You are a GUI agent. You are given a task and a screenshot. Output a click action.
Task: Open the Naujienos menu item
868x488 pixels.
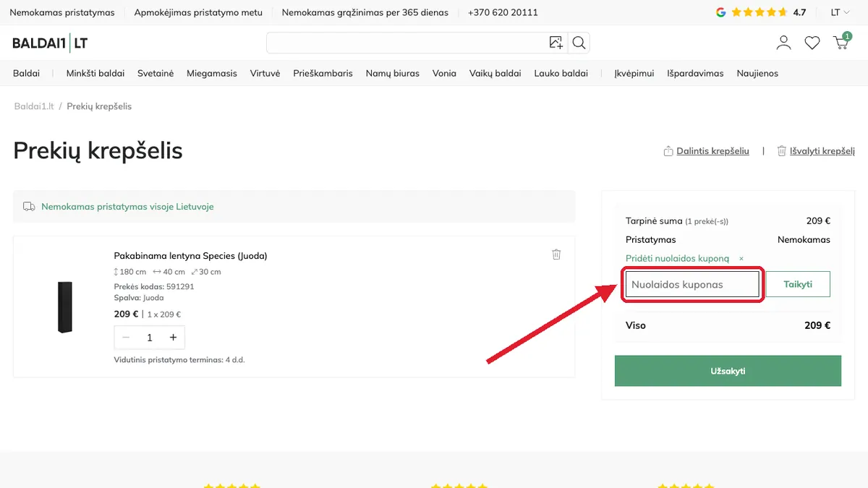[757, 73]
